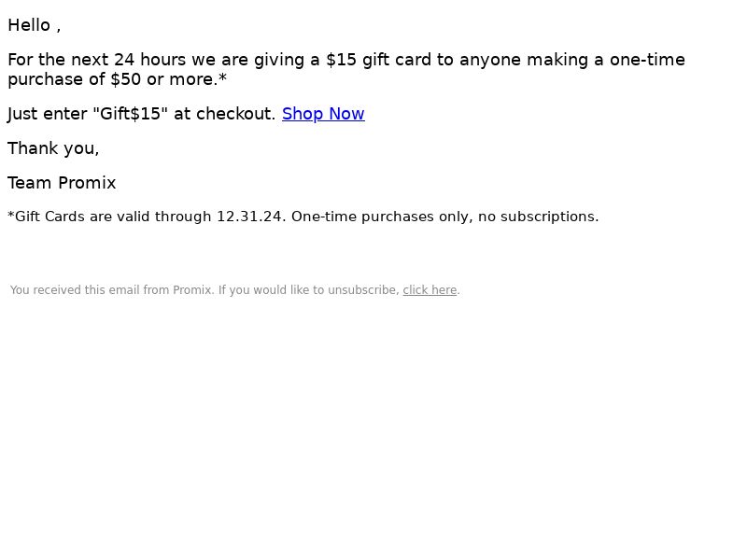Image resolution: width=747 pixels, height=560 pixels.
Task: Click the "at checkout." text before Shop Now
Action: tap(224, 114)
